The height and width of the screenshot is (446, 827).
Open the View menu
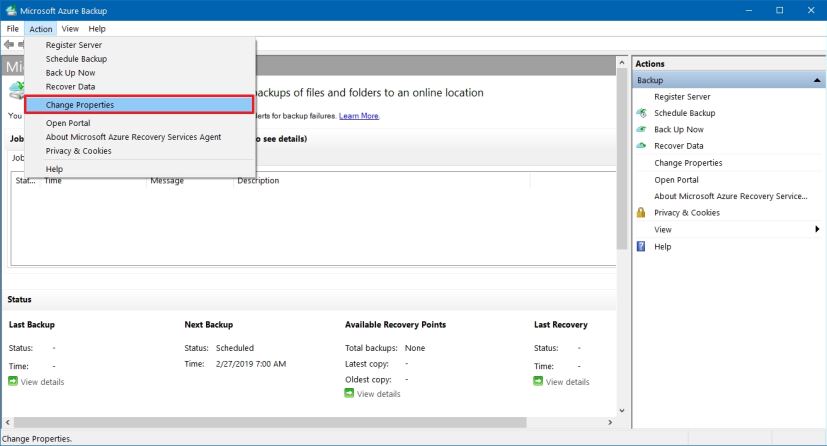pyautogui.click(x=70, y=29)
